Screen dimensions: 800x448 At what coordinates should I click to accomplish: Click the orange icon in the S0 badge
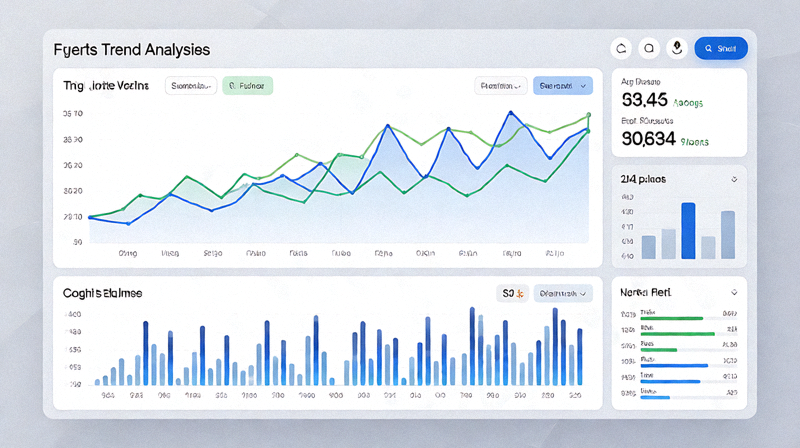click(520, 293)
